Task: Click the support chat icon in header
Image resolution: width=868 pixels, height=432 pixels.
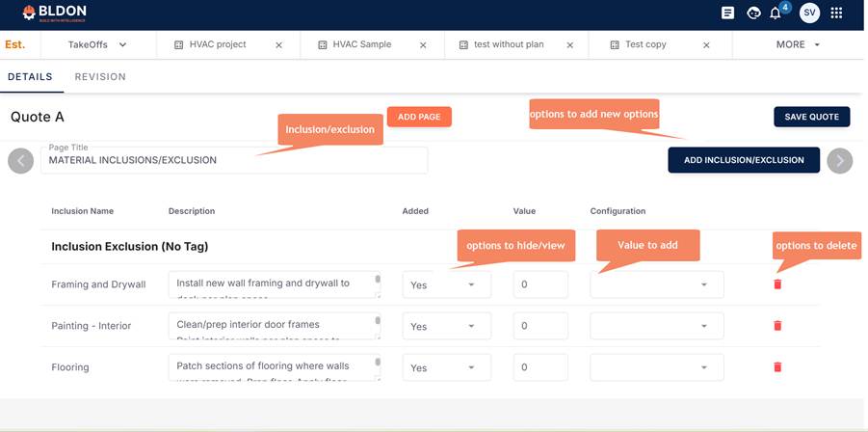Action: (753, 13)
